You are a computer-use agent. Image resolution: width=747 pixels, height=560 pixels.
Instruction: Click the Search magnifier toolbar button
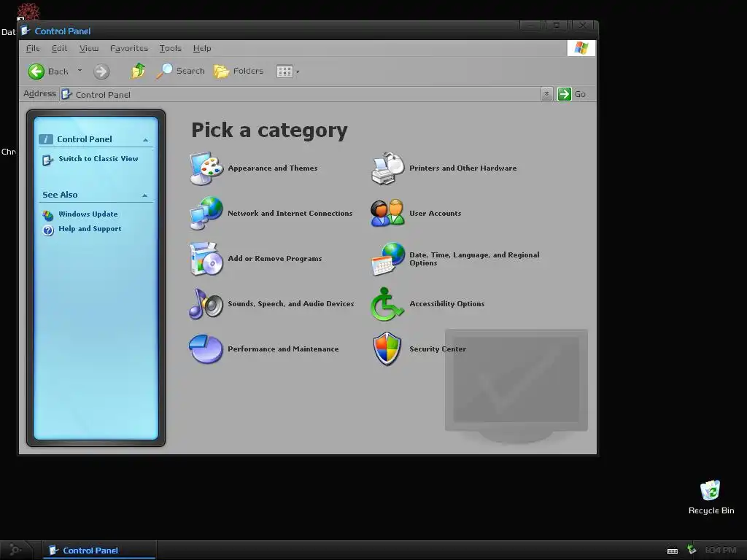(x=181, y=71)
